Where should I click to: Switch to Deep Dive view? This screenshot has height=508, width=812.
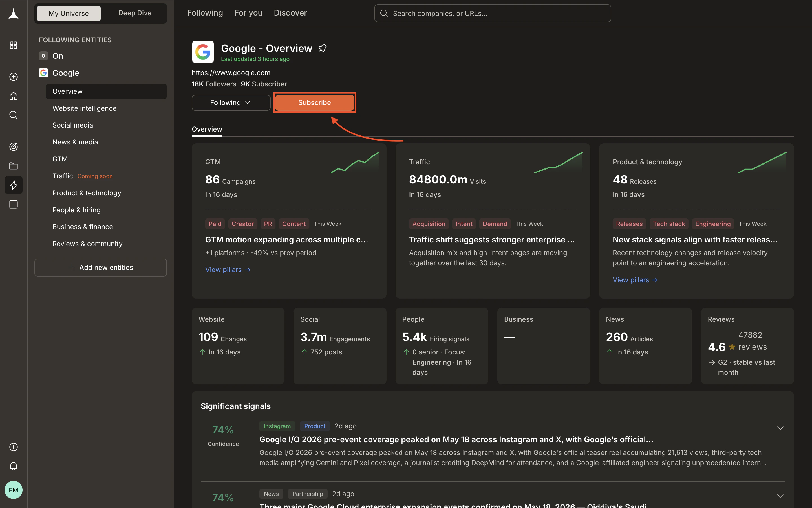(x=135, y=13)
